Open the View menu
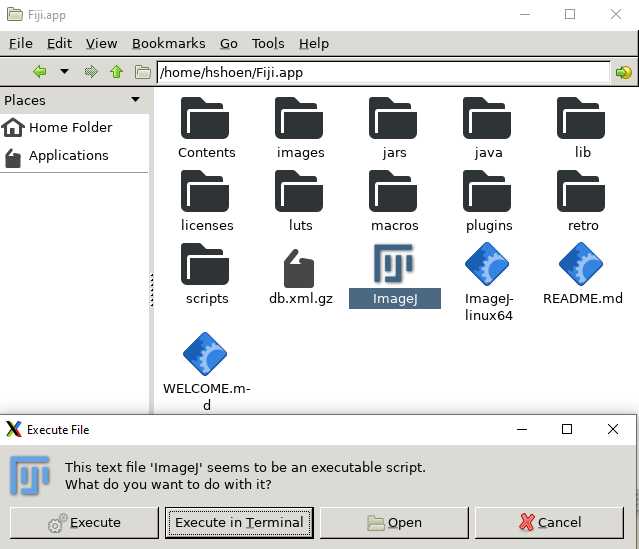 101,43
